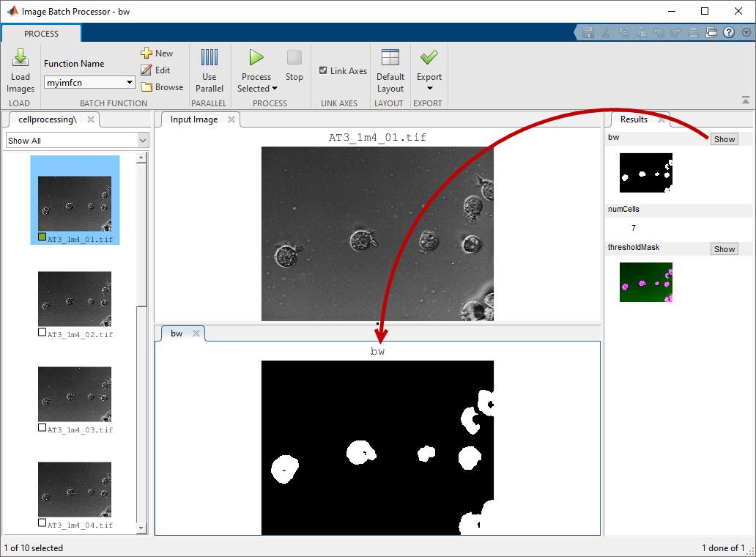Click the 1 done of 1 status text

[x=723, y=547]
